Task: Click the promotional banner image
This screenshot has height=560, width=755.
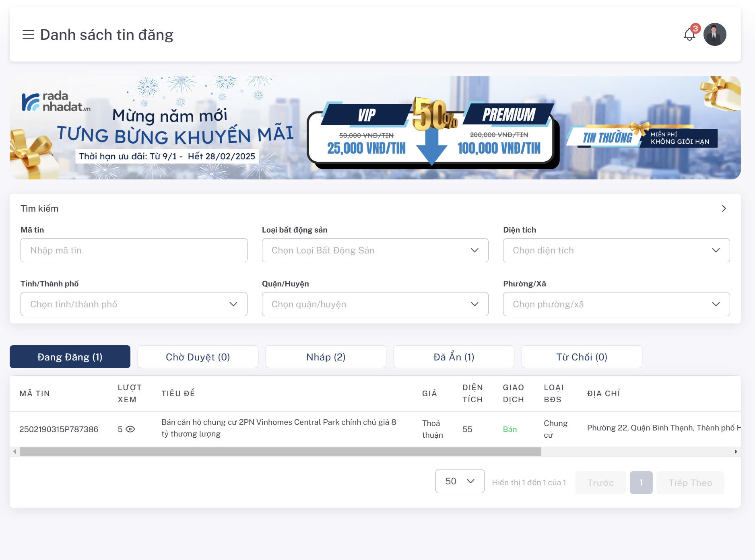Action: (x=375, y=128)
